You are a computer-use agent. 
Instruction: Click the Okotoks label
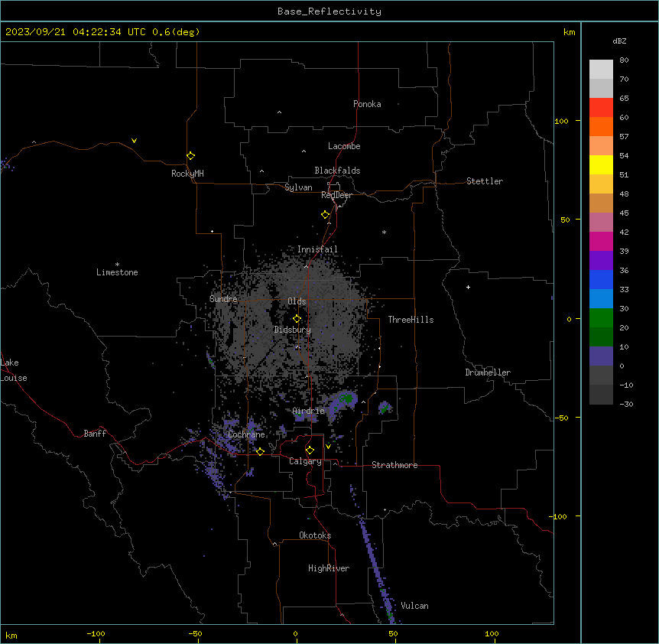point(315,535)
